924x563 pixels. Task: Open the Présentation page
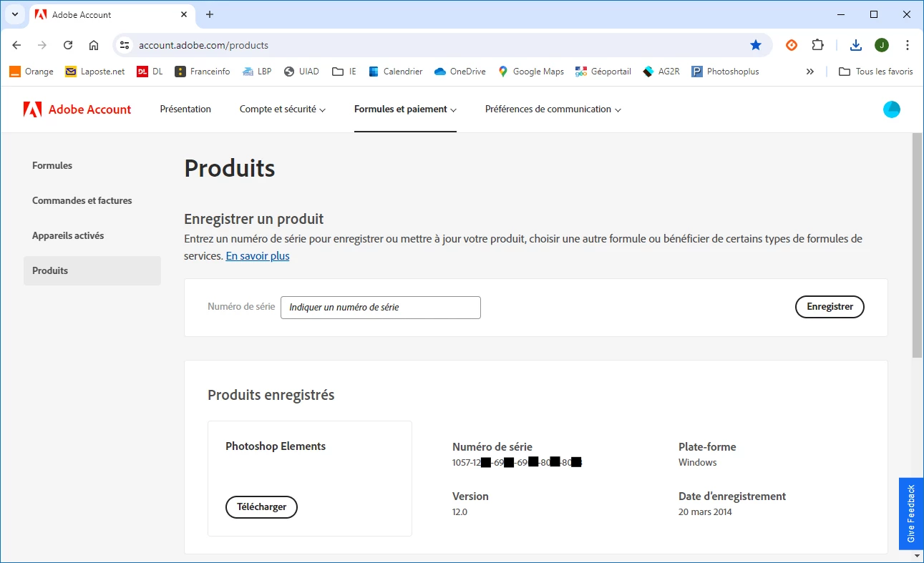185,109
